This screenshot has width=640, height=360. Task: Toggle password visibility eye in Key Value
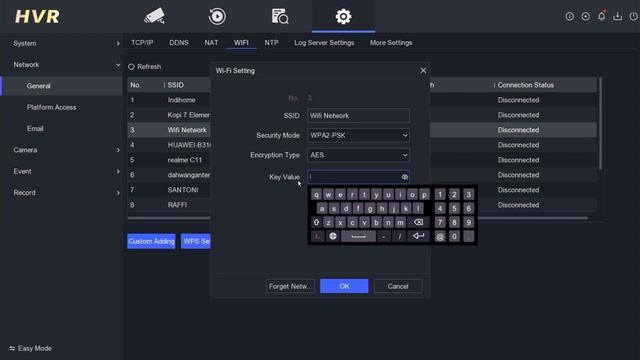point(404,177)
